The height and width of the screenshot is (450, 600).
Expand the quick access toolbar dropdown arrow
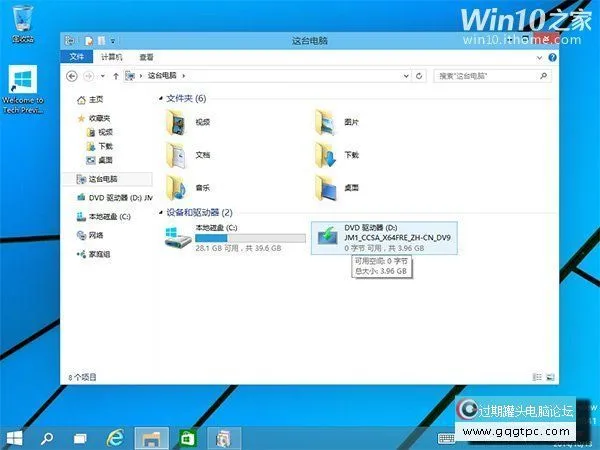[113, 41]
